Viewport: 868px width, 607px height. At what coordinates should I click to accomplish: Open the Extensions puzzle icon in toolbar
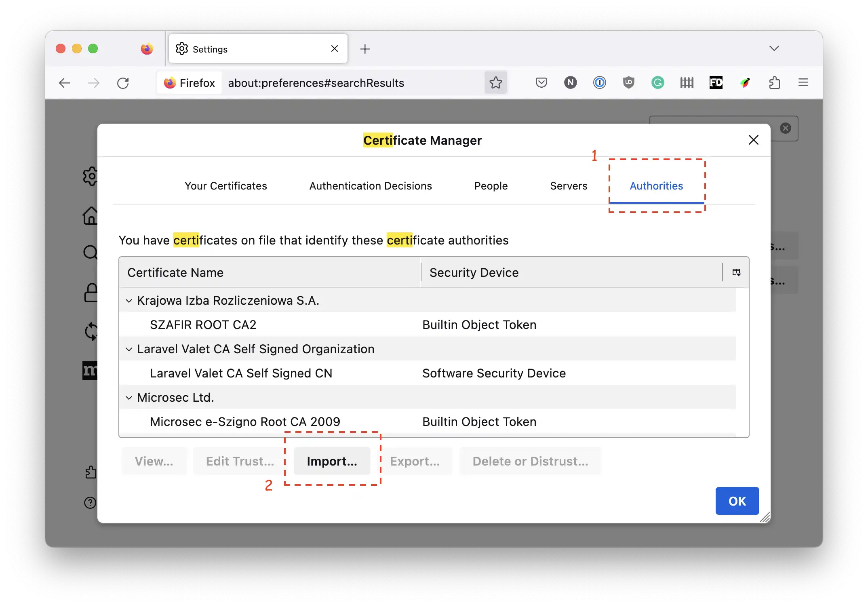(774, 83)
